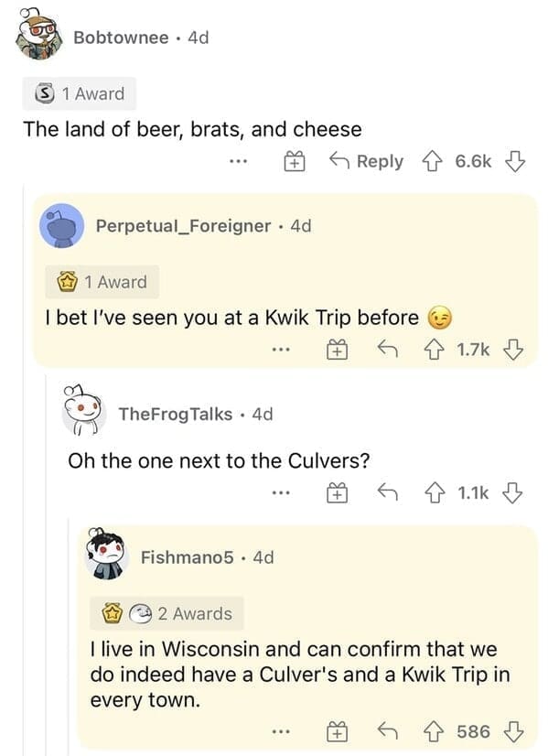Give an award to Bobtownee's comment

(294, 161)
